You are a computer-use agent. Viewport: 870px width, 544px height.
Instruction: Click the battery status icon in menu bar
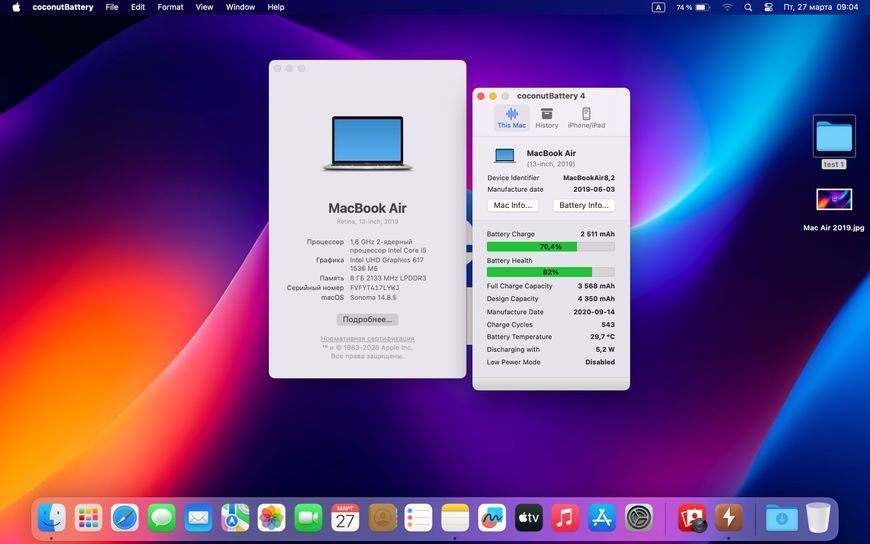pos(693,7)
